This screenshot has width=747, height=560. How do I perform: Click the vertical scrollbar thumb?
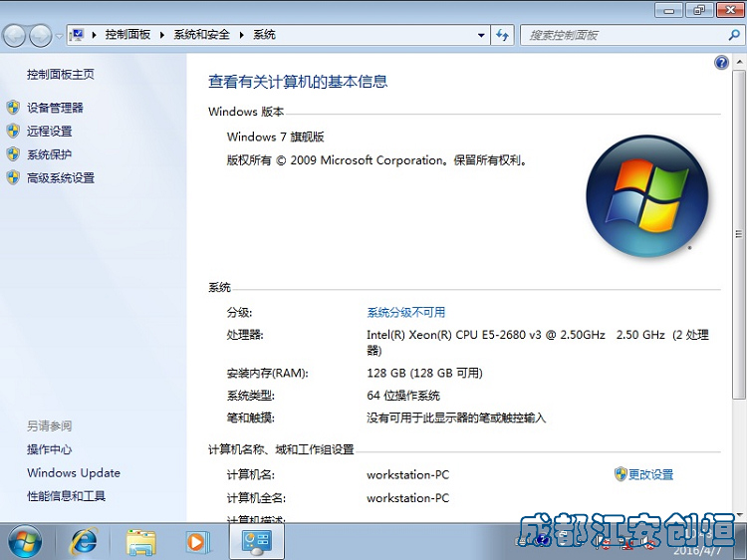(x=739, y=234)
